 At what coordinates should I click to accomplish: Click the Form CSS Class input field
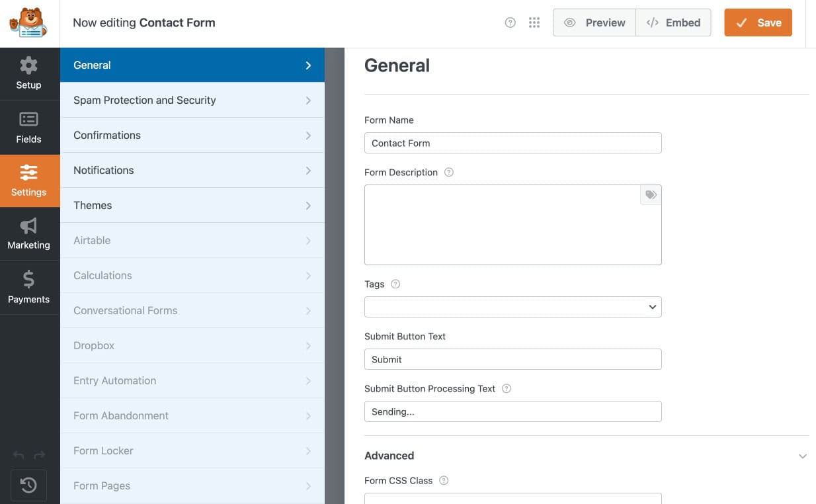tap(512, 498)
